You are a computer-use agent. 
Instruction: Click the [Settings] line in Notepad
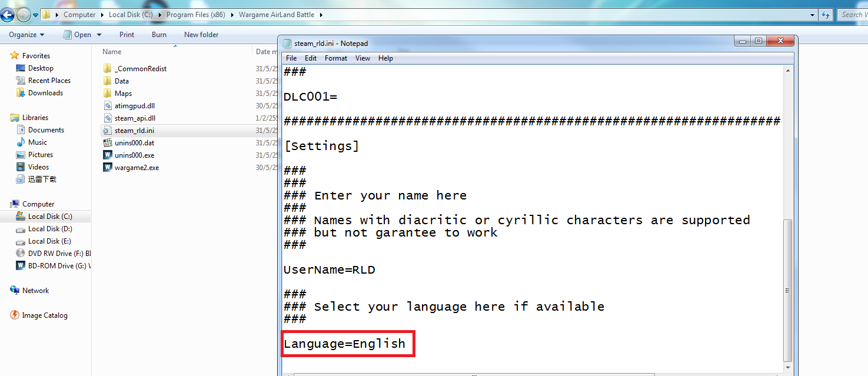[321, 146]
